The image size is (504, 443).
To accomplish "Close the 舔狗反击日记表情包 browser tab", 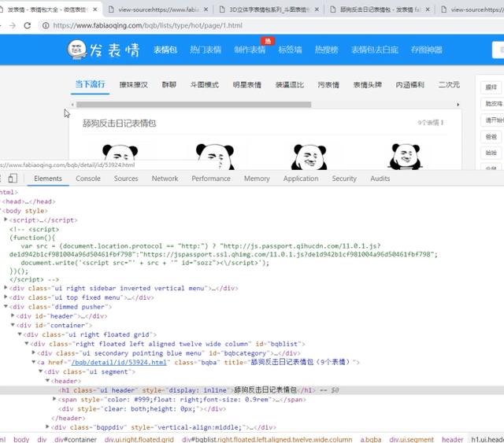I will (428, 9).
